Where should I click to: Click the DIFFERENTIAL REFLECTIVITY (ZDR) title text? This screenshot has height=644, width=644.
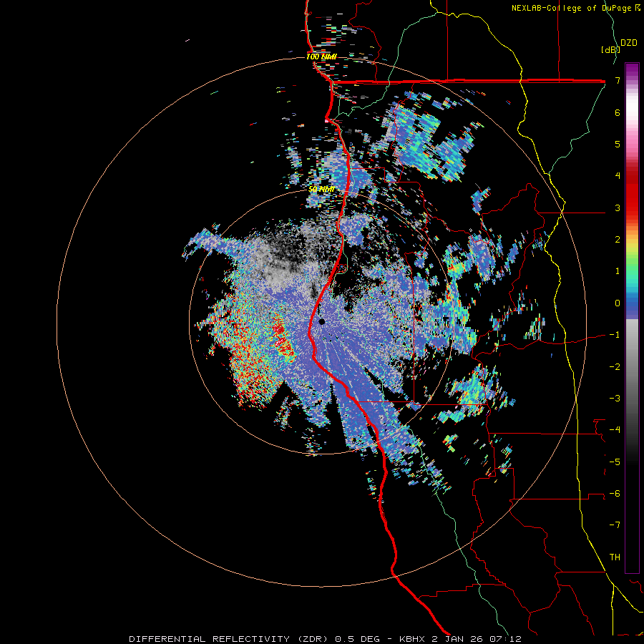click(x=230, y=639)
